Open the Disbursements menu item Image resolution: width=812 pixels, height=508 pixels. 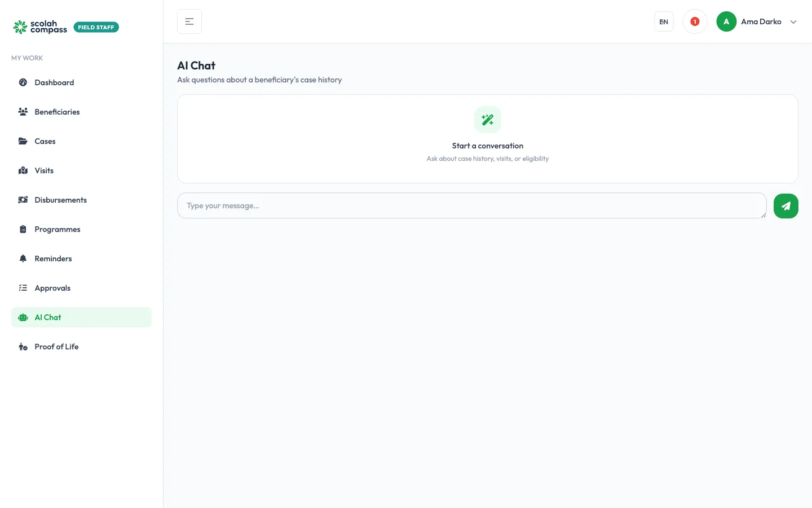(x=81, y=200)
